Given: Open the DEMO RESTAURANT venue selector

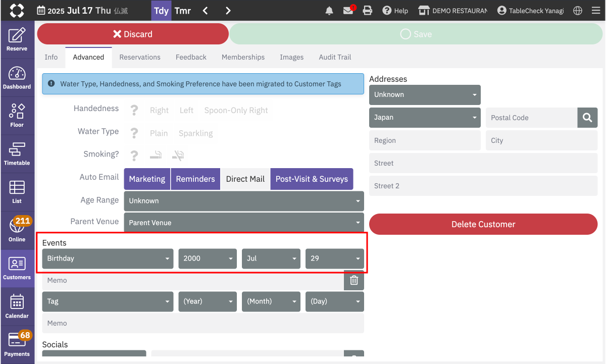Looking at the screenshot, I should pyautogui.click(x=453, y=11).
